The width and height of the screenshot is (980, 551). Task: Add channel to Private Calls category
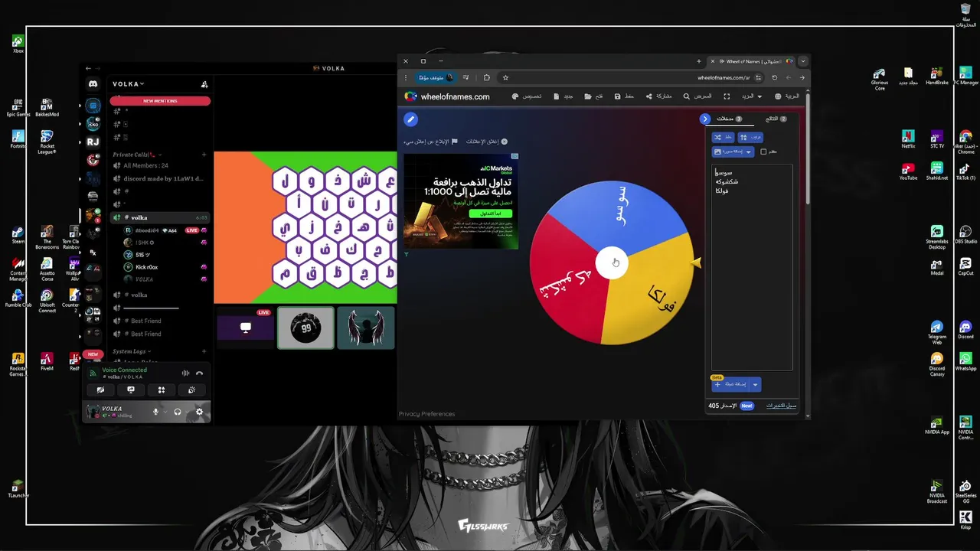point(204,155)
